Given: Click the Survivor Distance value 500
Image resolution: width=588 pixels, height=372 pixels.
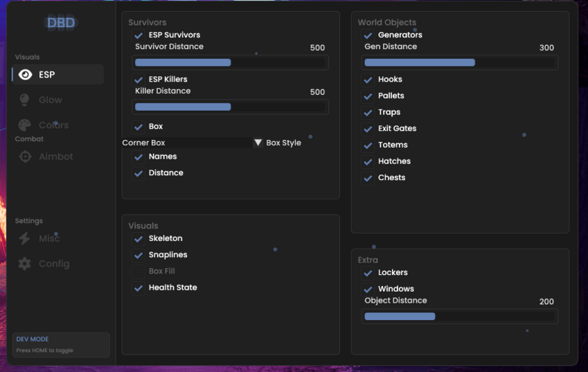Looking at the screenshot, I should point(317,48).
